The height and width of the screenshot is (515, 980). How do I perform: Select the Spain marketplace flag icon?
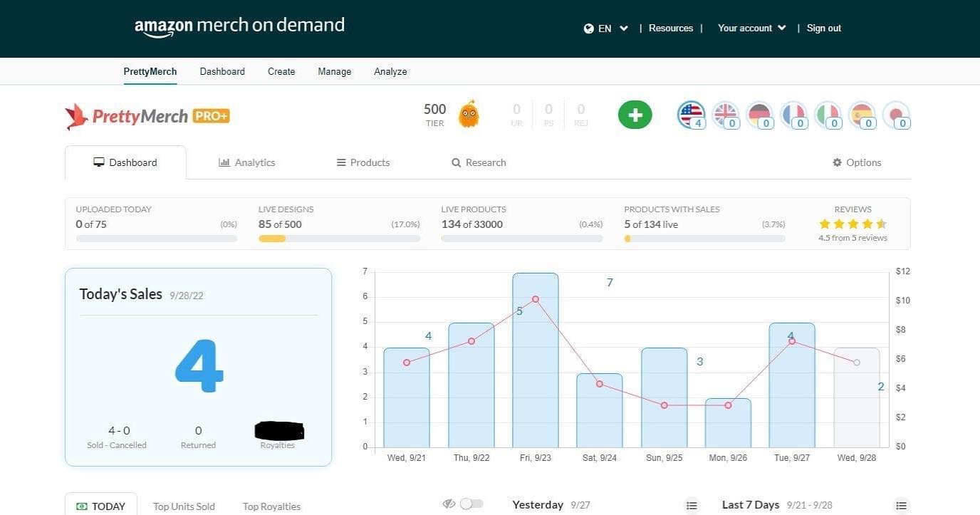point(862,115)
